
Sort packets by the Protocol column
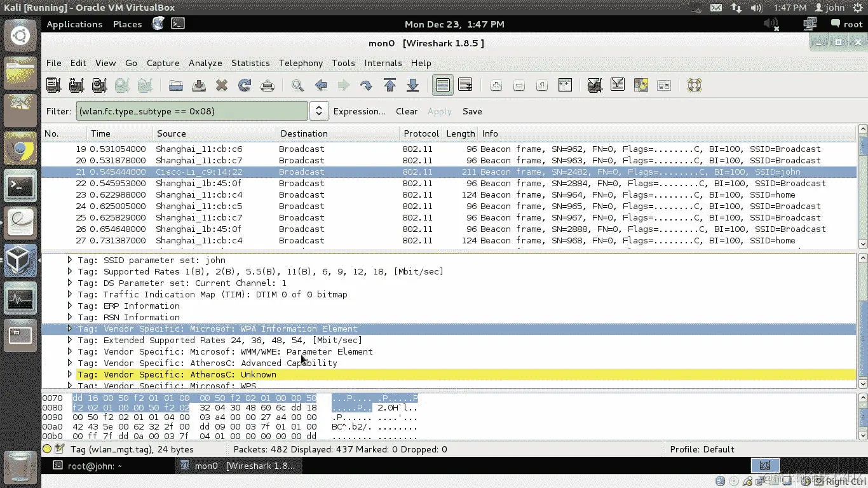point(421,133)
